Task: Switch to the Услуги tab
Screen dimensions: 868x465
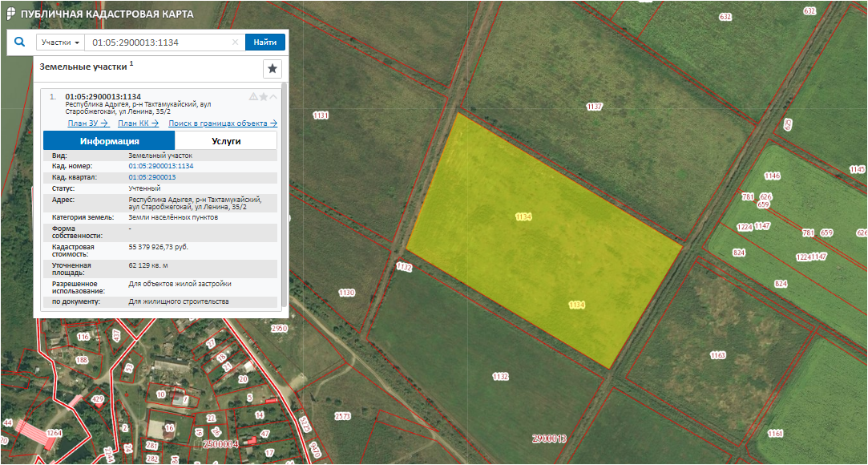Action: tap(226, 141)
